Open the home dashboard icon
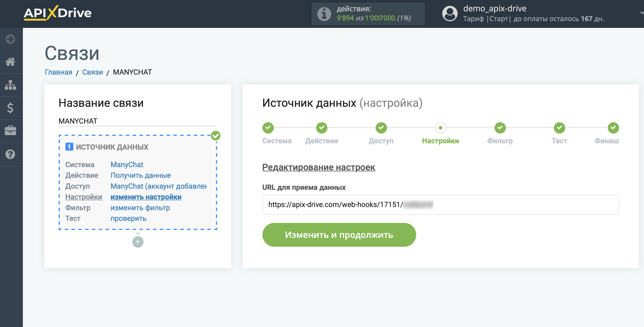644x327 pixels. 10,62
